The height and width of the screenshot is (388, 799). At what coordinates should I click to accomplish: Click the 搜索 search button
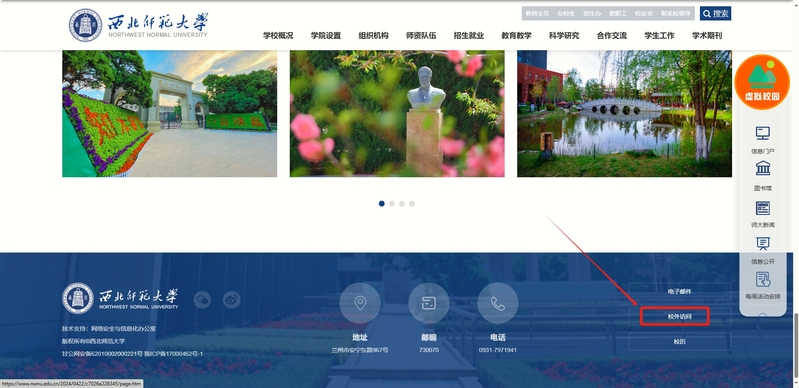(x=715, y=13)
